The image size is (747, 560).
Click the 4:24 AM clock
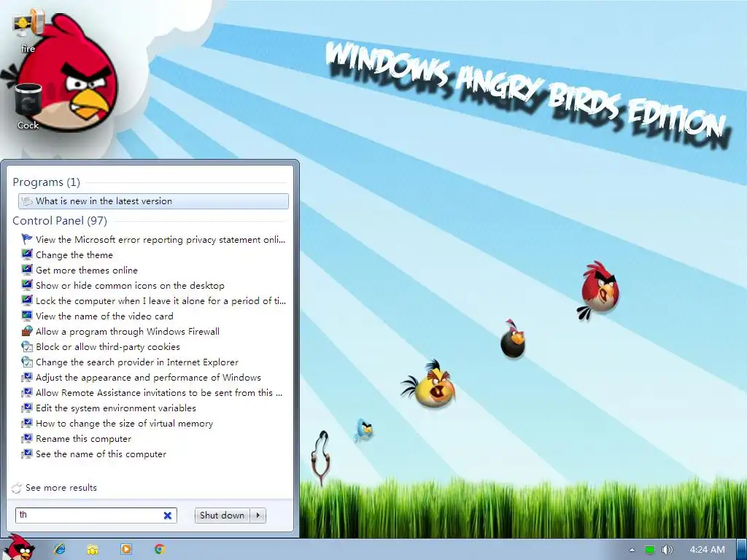pyautogui.click(x=708, y=550)
